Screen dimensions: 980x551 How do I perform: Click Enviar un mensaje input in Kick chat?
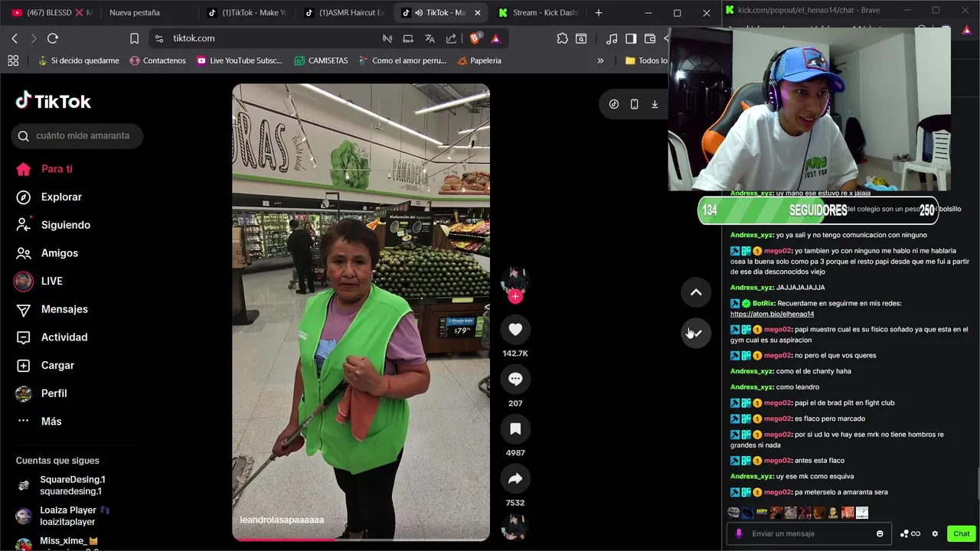810,533
